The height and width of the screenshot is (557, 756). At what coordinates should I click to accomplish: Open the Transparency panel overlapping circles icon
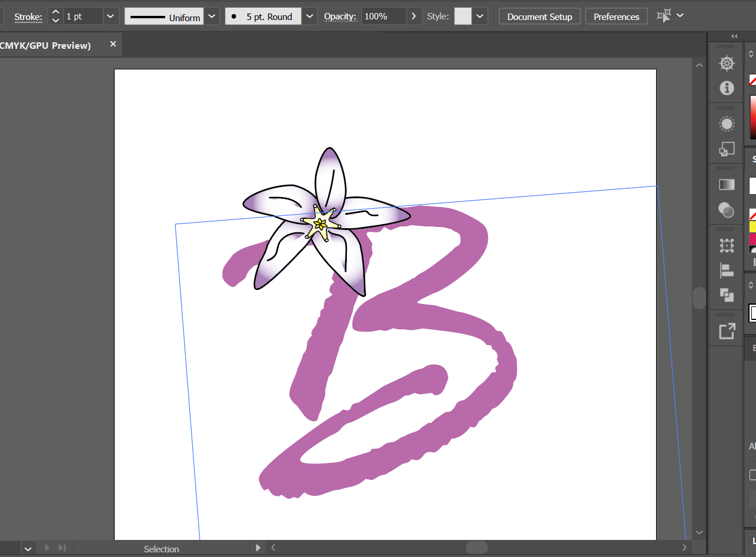727,209
